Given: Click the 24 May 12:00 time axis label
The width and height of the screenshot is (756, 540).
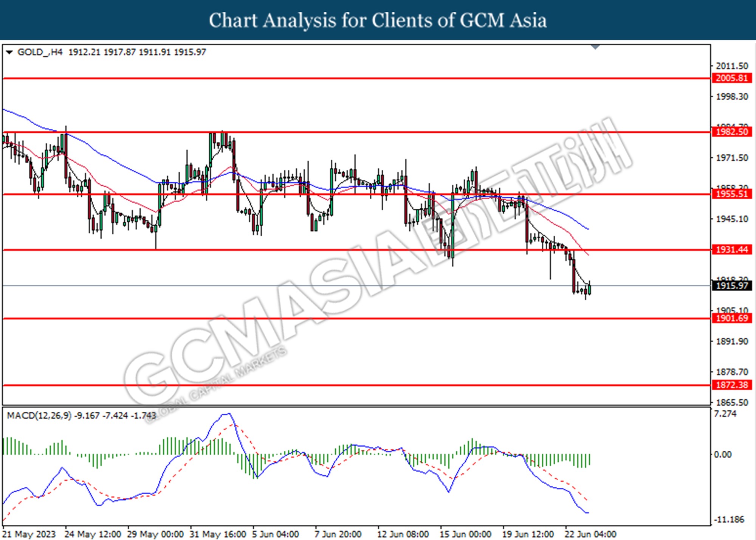Looking at the screenshot, I should coord(93,534).
